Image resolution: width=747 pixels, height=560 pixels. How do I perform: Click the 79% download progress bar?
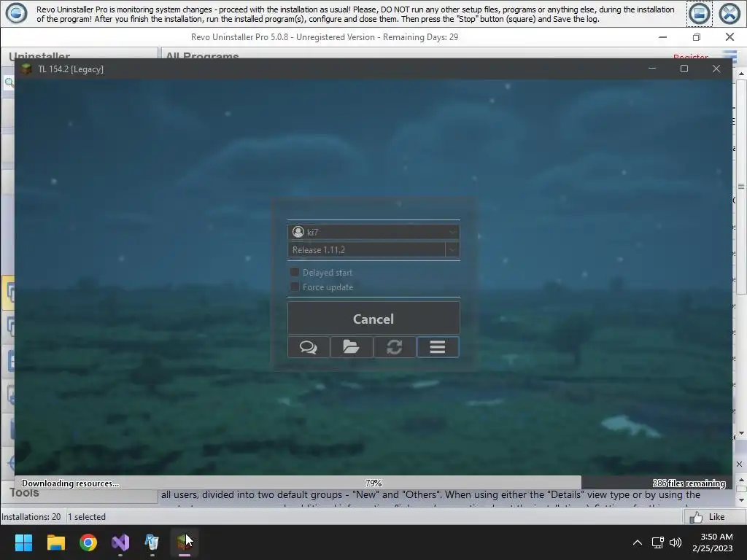[x=373, y=483]
